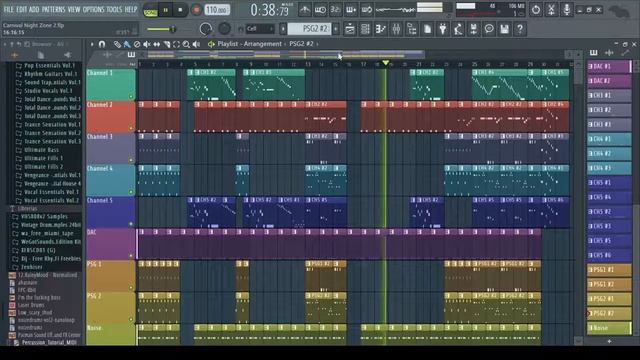Open the VIEW menu
Screen dimensions: 640x360
(74, 9)
